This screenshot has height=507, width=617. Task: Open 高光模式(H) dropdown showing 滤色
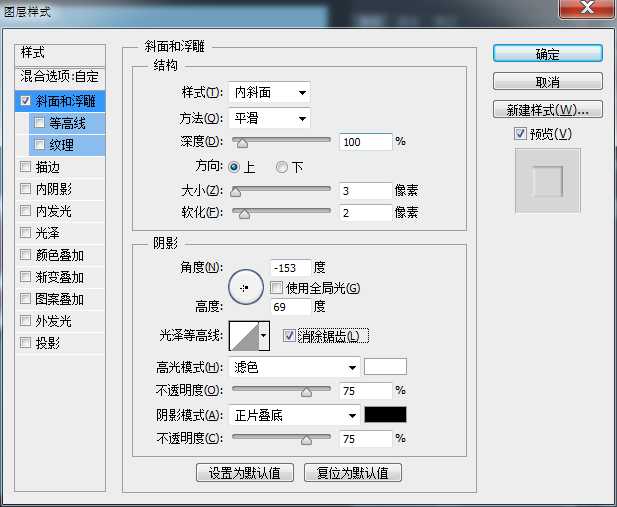[x=294, y=368]
